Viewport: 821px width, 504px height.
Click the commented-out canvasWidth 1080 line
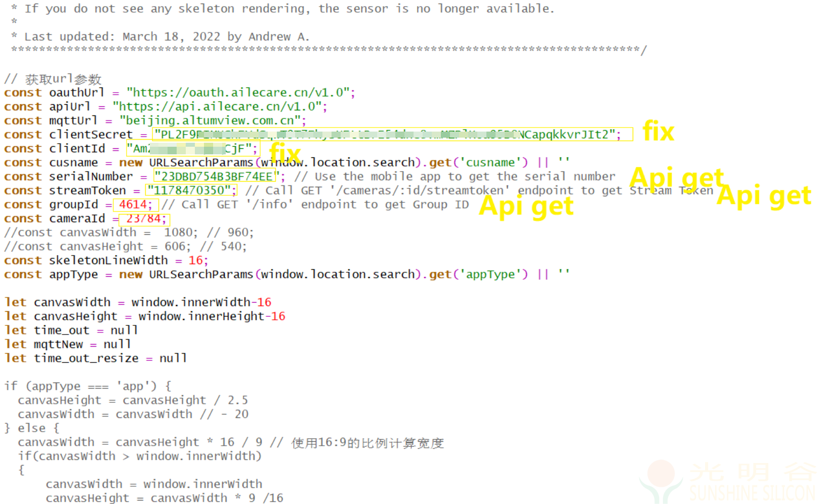129,232
